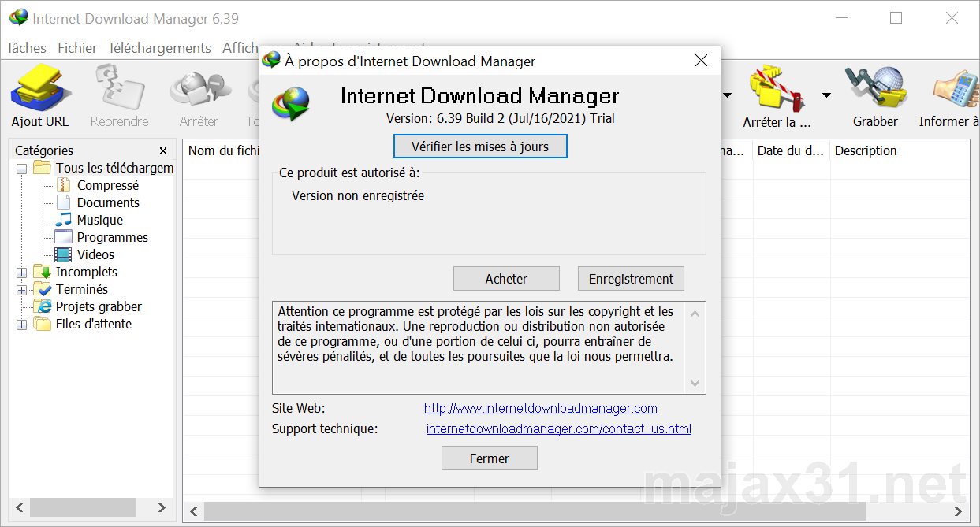Open the internetdownloadmanager.com website link
Image resolution: width=980 pixels, height=527 pixels.
coord(541,408)
